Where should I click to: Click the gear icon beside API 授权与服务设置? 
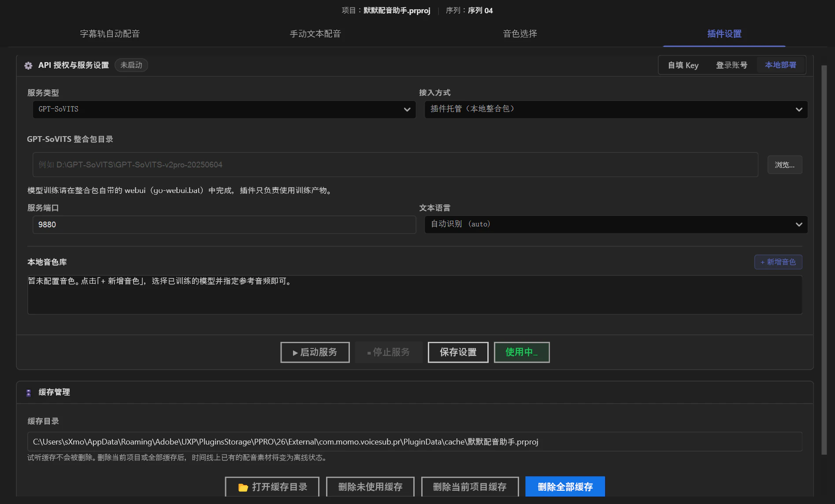pos(29,66)
